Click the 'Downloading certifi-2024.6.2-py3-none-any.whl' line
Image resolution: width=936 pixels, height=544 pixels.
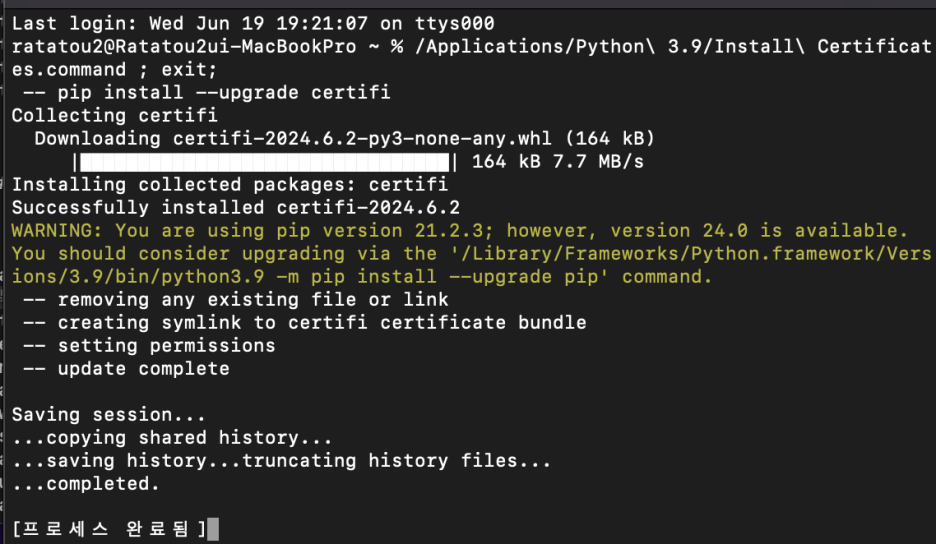click(x=344, y=139)
